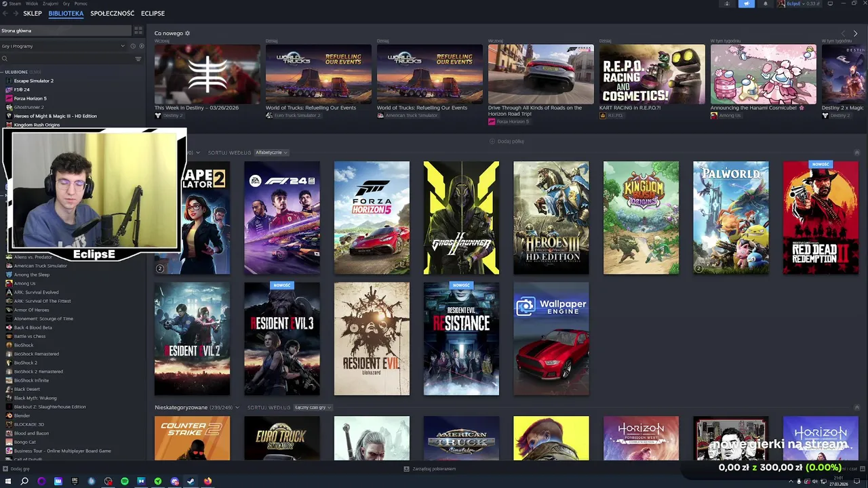868x488 pixels.
Task: Open the Windows Start menu
Action: click(8, 481)
